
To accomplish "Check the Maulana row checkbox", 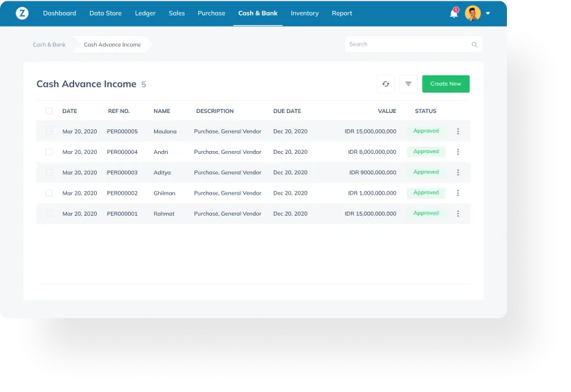I will pyautogui.click(x=49, y=131).
